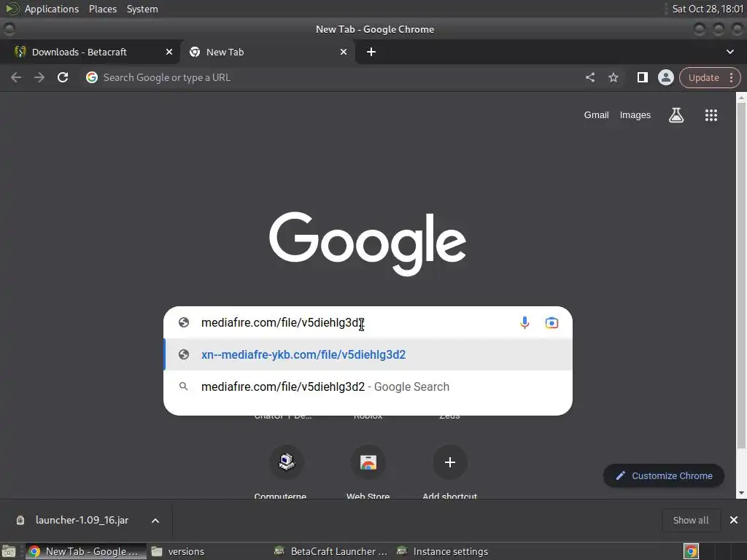747x560 pixels.
Task: Go forward using the forward arrow
Action: click(x=39, y=77)
